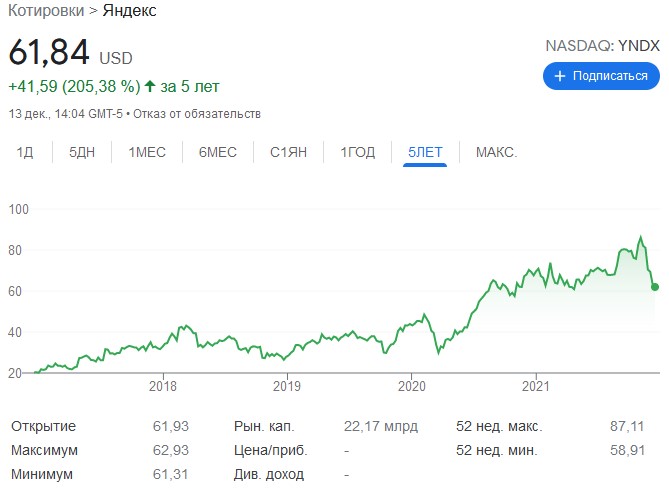Click the day high value 62,93
Viewport: 669px width, 492px height.
coord(171,450)
